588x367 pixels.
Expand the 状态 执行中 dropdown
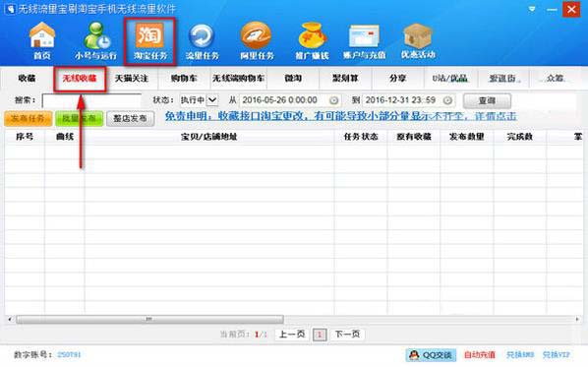pyautogui.click(x=212, y=100)
